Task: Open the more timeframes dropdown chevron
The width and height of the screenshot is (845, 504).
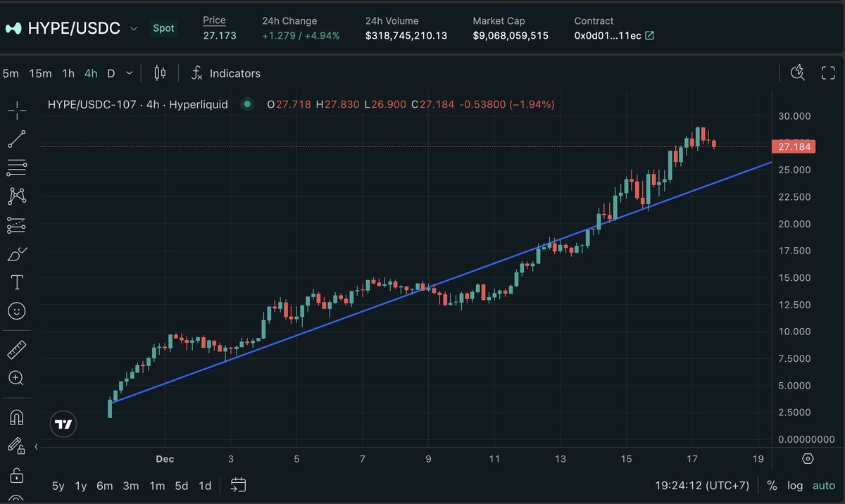Action: click(x=130, y=73)
